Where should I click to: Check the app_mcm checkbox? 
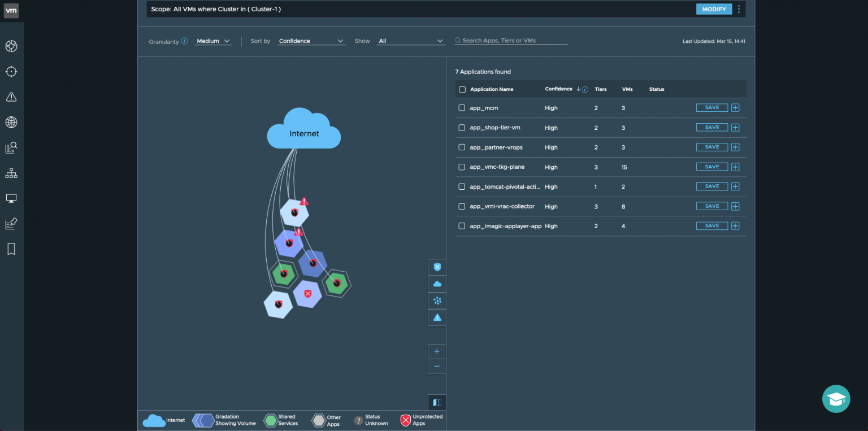[x=462, y=108]
